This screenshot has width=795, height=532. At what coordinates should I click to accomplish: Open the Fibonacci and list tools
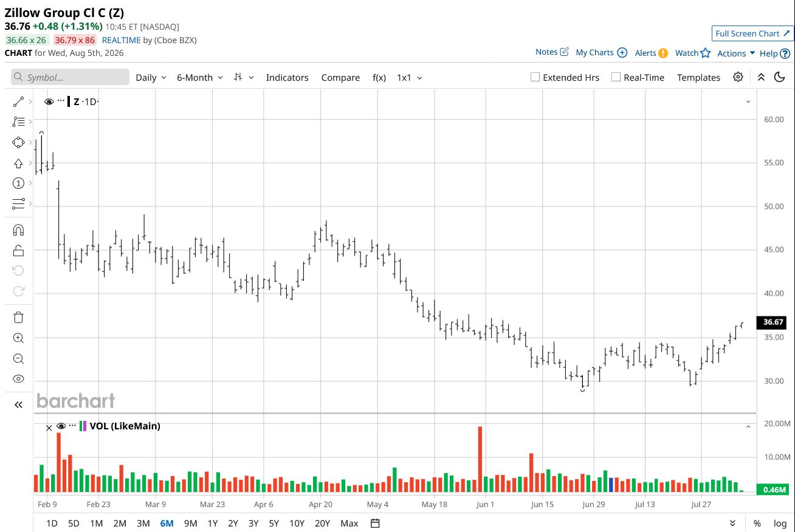click(x=18, y=122)
